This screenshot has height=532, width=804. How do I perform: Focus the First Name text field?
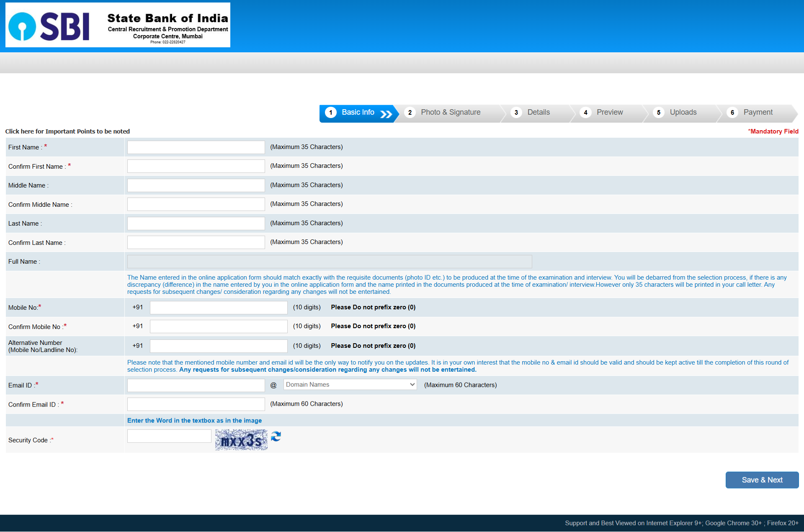196,147
